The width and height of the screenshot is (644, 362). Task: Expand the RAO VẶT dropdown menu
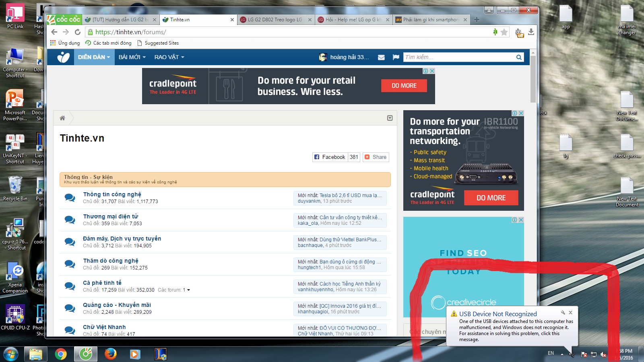point(169,57)
